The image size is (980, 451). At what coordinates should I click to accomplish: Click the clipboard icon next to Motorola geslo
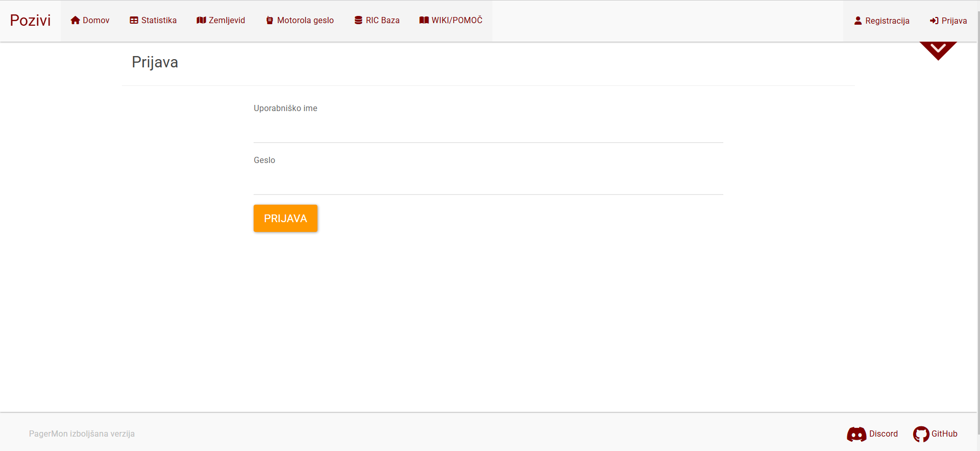pos(270,21)
